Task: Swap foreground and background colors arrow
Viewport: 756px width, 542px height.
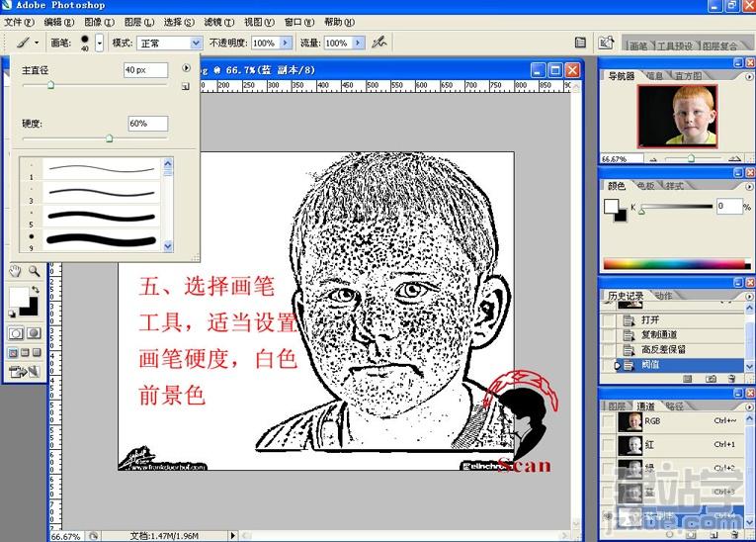Action: 36,290
